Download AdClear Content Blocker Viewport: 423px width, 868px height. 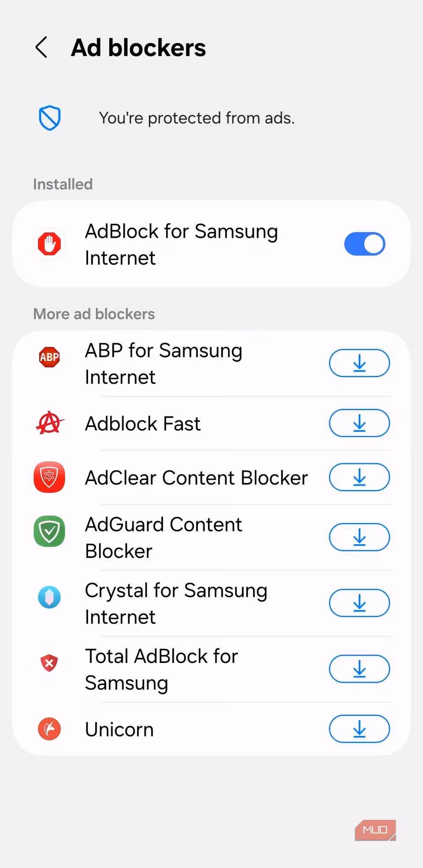pyautogui.click(x=359, y=477)
